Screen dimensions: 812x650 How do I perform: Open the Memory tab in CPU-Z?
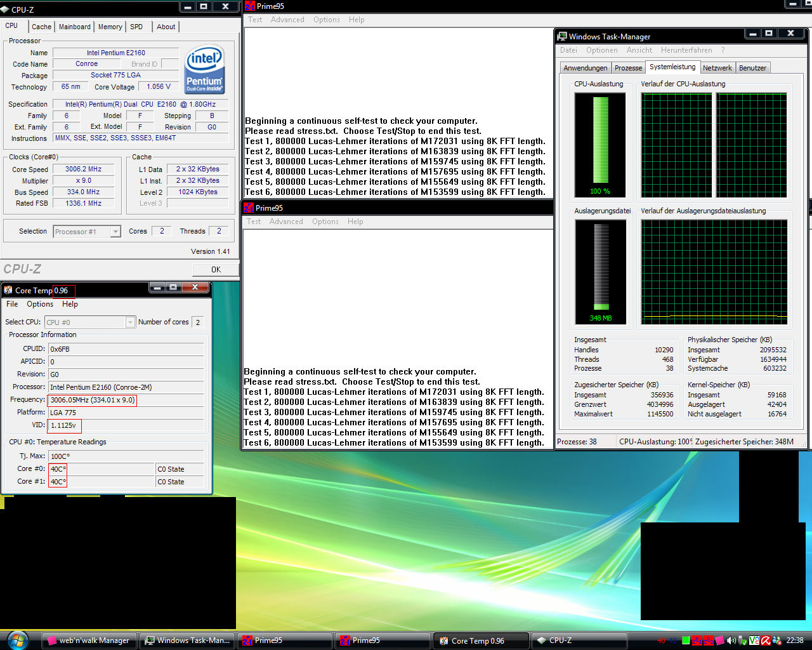[110, 27]
